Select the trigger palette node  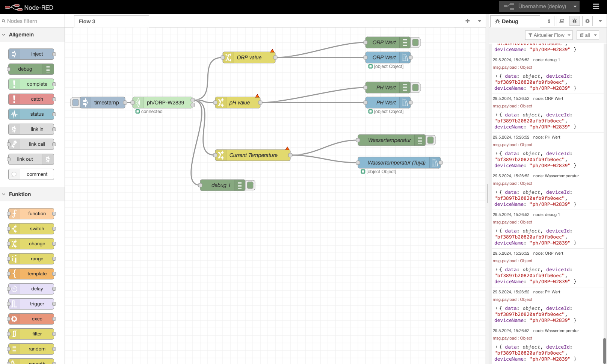pyautogui.click(x=31, y=304)
